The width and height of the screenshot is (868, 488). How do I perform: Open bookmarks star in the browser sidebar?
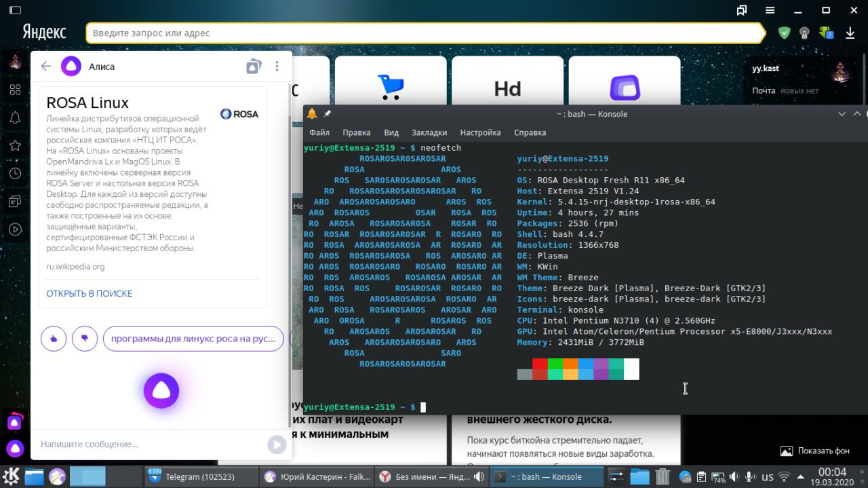pos(15,145)
